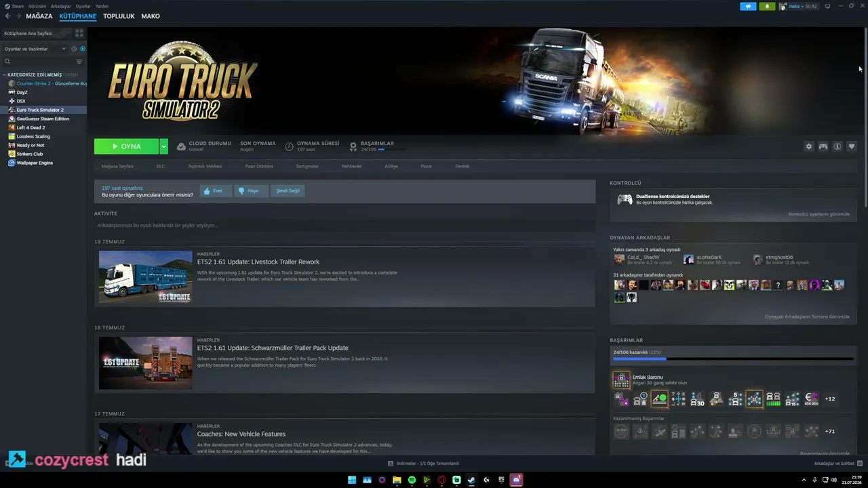Dismiss with Şimdi Değil button

tap(288, 190)
